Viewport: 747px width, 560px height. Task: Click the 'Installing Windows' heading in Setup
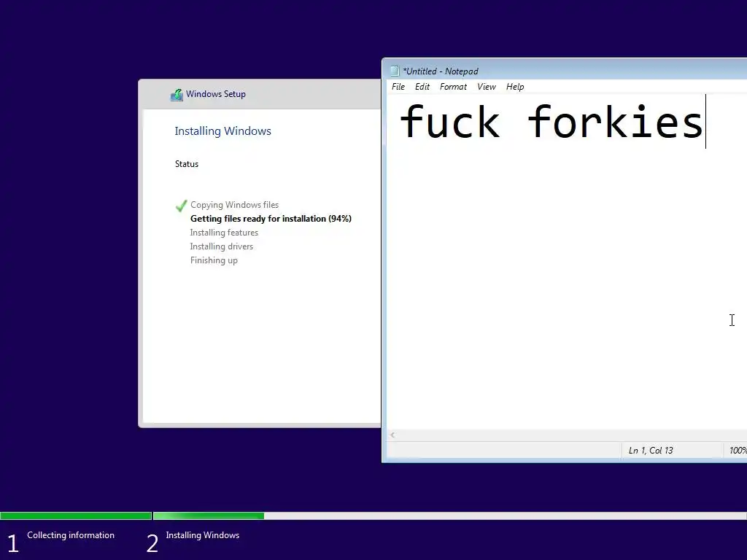coord(223,131)
